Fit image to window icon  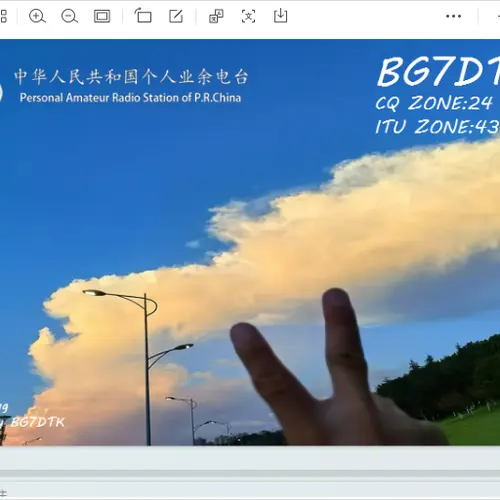click(102, 16)
